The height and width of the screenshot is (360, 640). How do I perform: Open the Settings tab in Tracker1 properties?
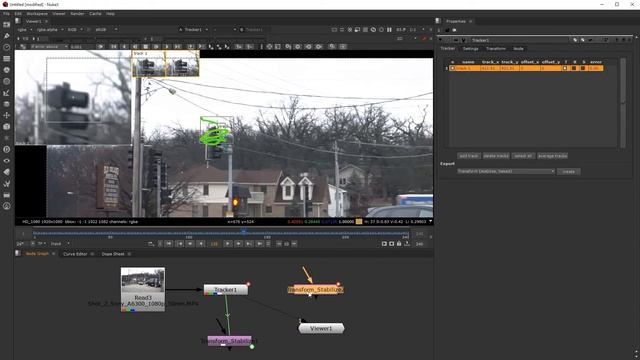(470, 49)
